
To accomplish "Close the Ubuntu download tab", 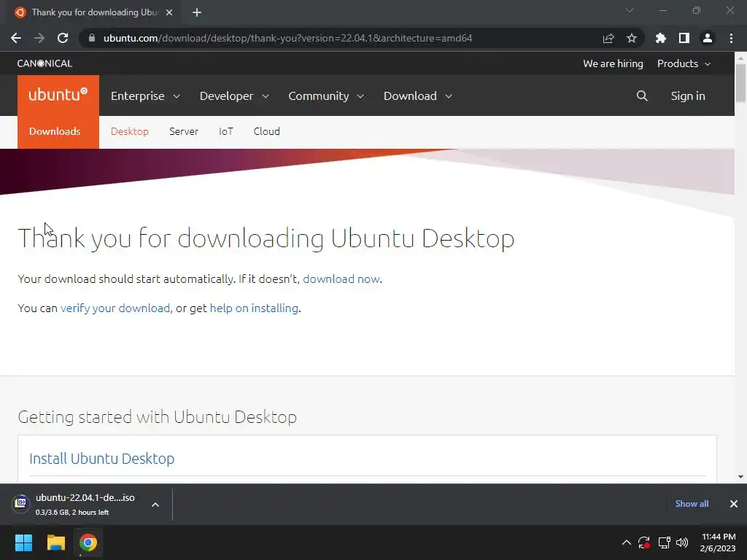I will (169, 12).
